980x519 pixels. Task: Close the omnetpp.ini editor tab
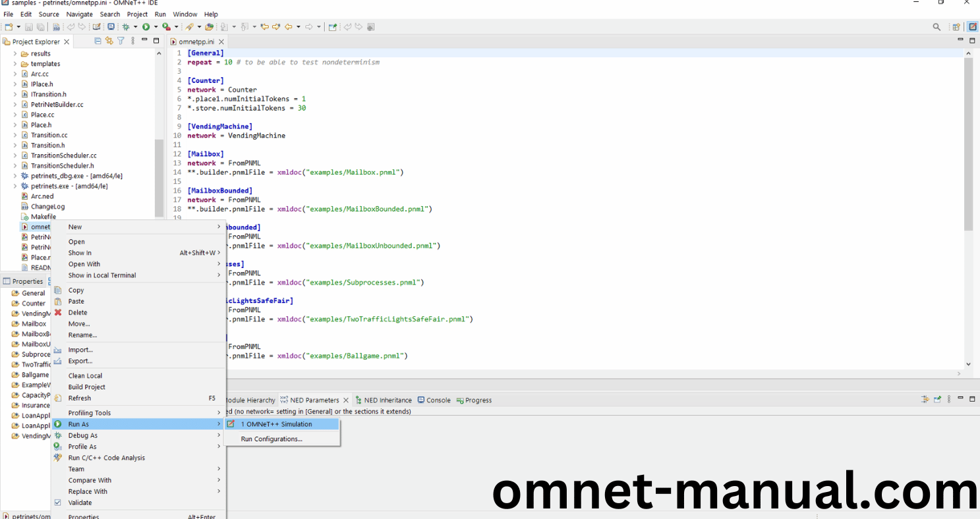pos(221,41)
